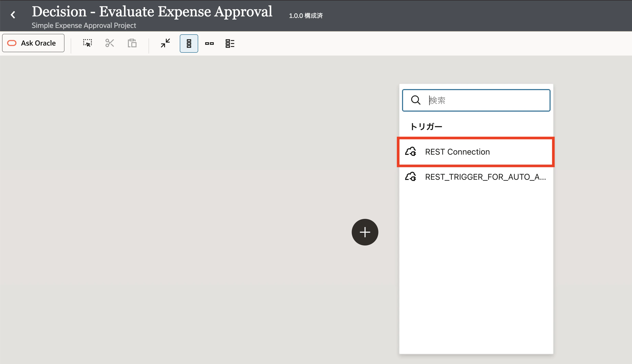
Task: Click the Decision - Evaluate Expense Approval title
Action: click(152, 12)
